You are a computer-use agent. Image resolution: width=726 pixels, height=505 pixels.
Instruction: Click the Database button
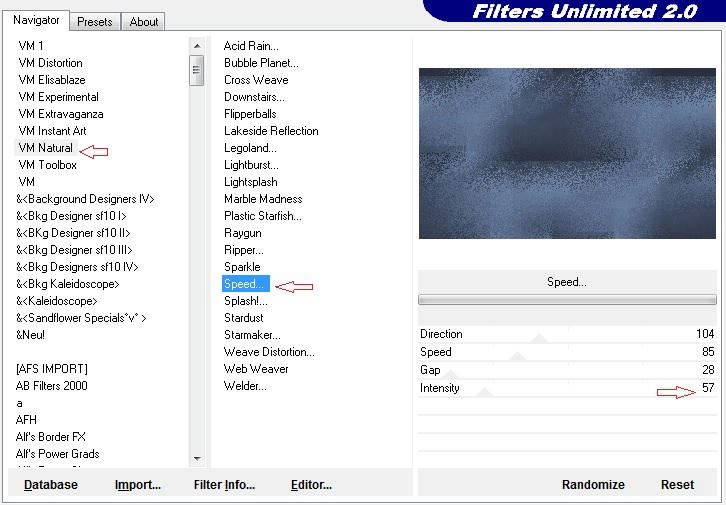pyautogui.click(x=51, y=485)
